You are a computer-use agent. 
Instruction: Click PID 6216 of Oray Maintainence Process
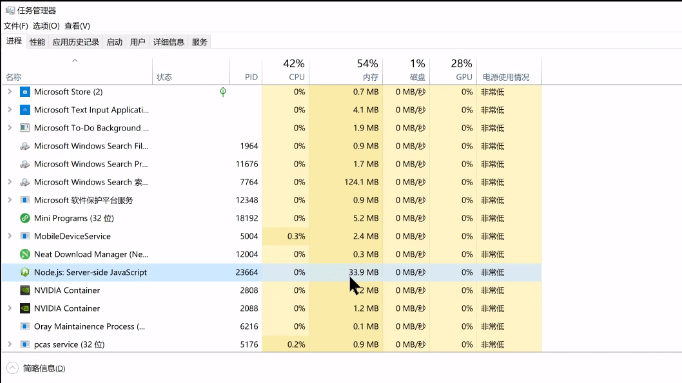[249, 326]
